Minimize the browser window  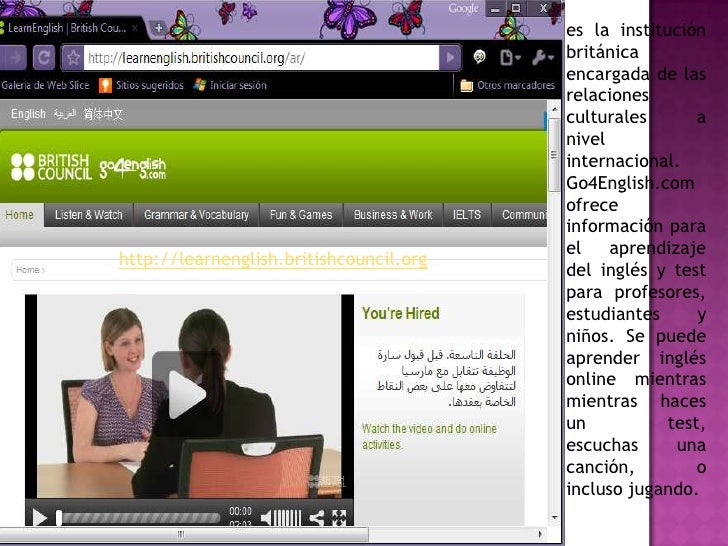[495, 8]
